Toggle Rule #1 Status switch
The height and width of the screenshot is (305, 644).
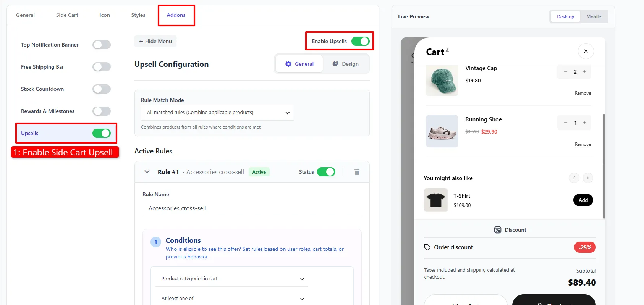click(x=326, y=172)
